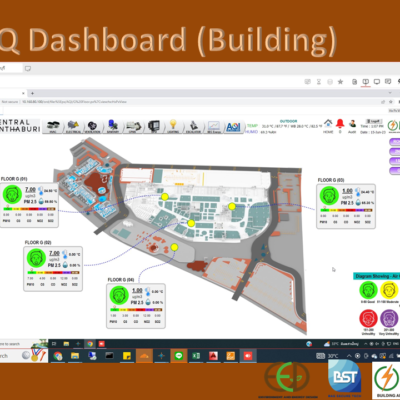
Task: Open the Ventilation fan toolbar icon
Action: click(x=92, y=126)
